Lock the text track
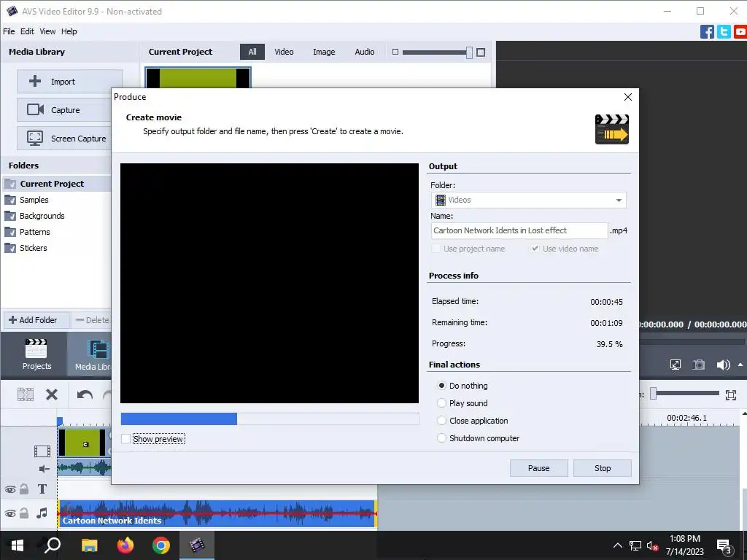The width and height of the screenshot is (747, 560). (24, 489)
